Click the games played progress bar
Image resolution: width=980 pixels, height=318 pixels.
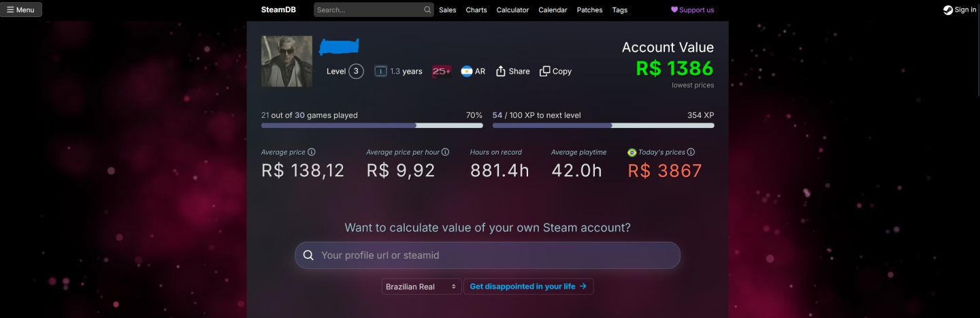372,125
